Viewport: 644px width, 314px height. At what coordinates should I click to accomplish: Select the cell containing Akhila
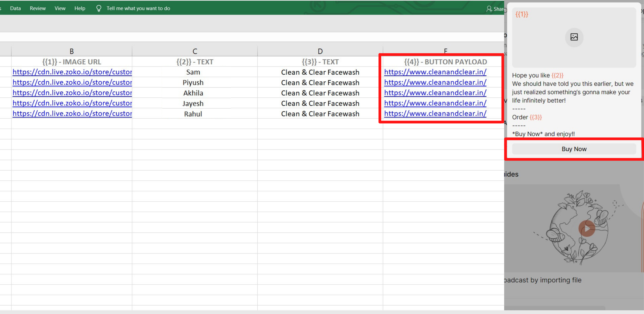(x=195, y=93)
